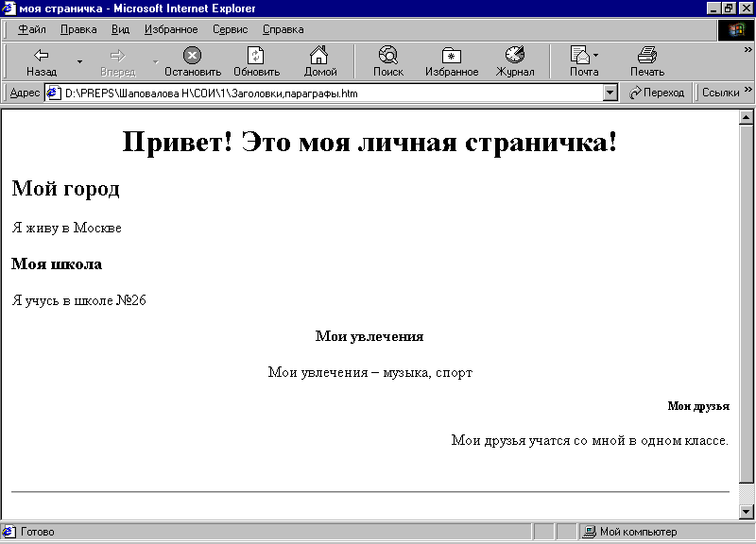Click the heading 'Мой город'
This screenshot has width=756, height=544.
pyautogui.click(x=65, y=188)
